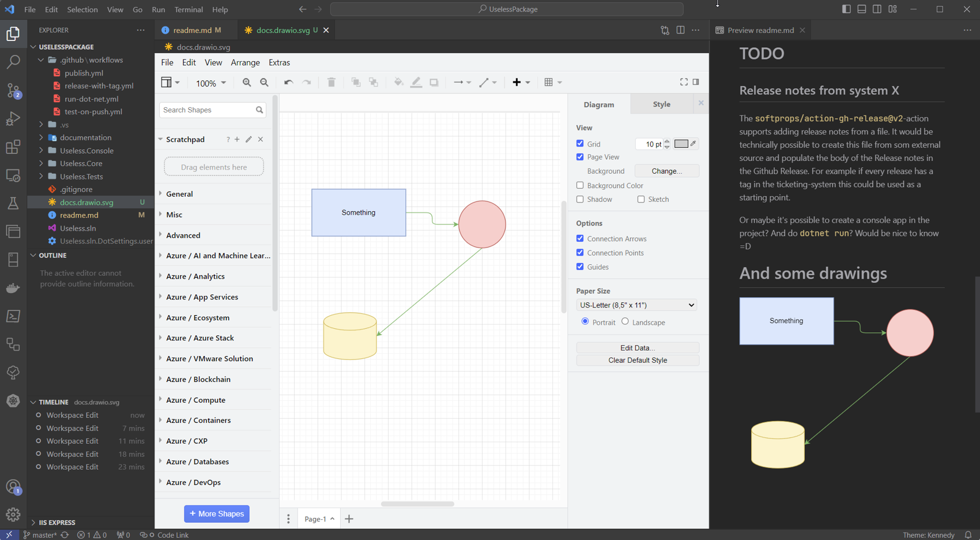
Task: Click draw.io Zoom Out magnifier
Action: (x=264, y=82)
